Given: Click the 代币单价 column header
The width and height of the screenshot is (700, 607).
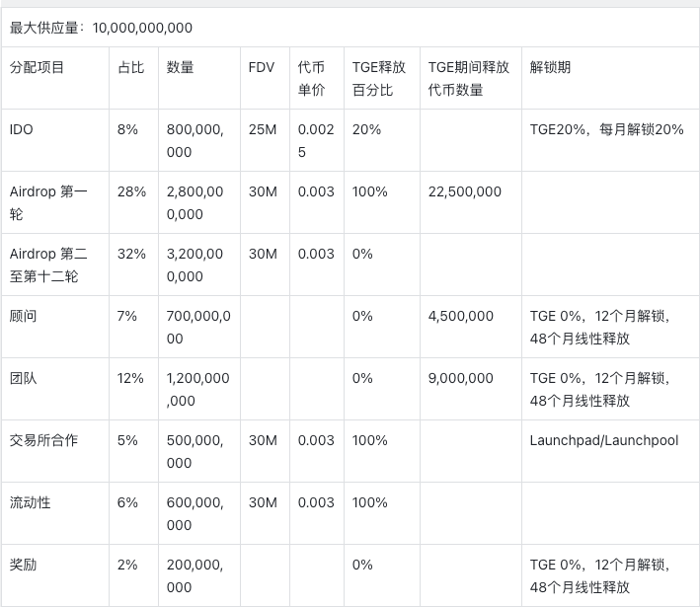Looking at the screenshot, I should pyautogui.click(x=310, y=78).
